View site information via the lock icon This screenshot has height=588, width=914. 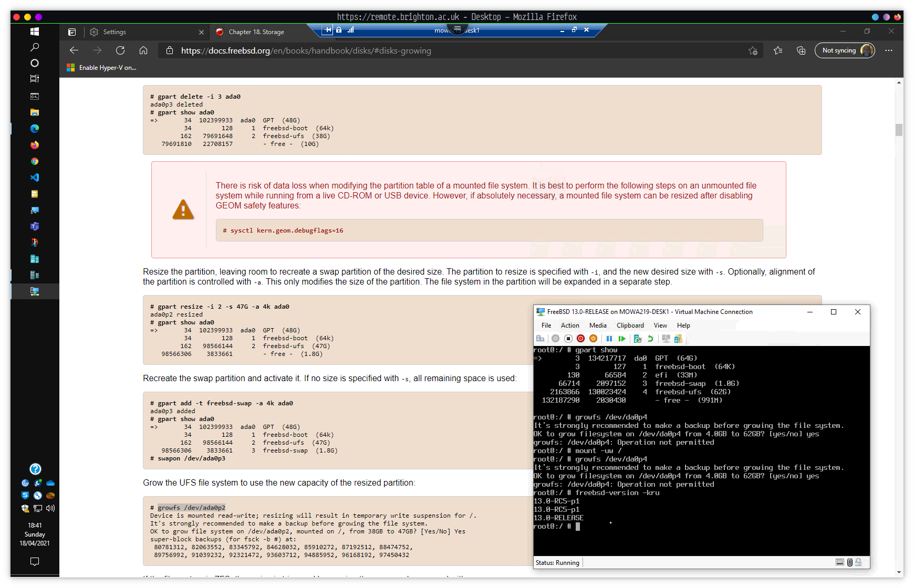[170, 50]
